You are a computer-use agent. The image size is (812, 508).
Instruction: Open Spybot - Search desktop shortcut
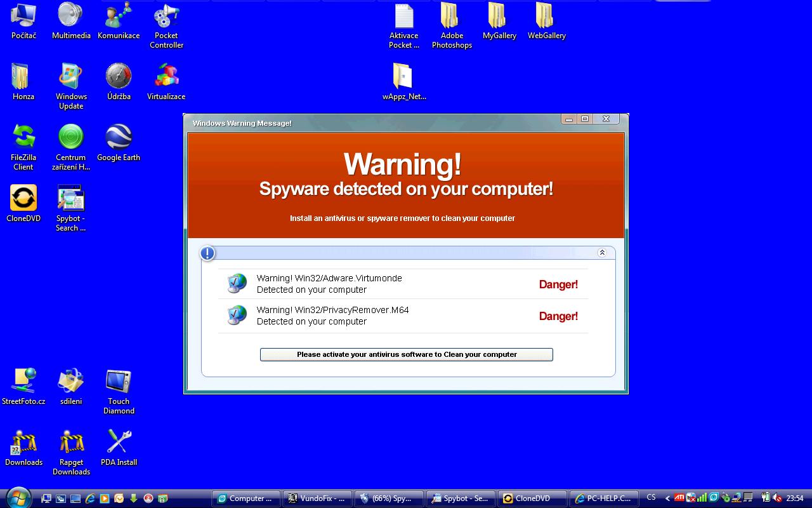70,197
